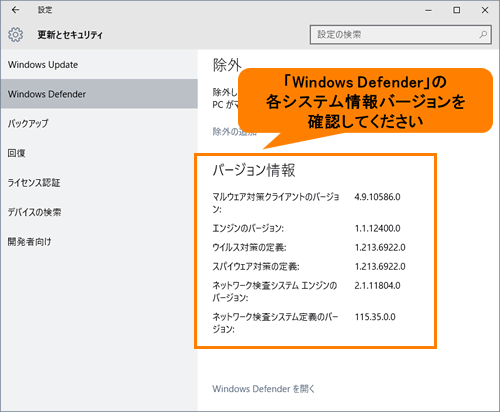This screenshot has width=500, height=412.
Task: Focus the 設定の検索 search field
Action: (x=401, y=35)
